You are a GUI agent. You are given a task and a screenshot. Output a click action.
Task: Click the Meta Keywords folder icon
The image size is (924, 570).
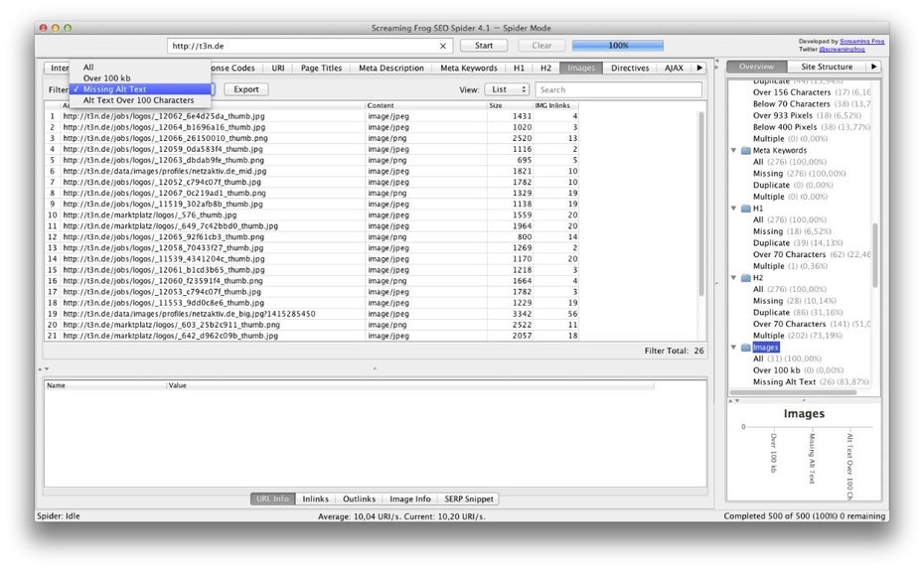745,150
